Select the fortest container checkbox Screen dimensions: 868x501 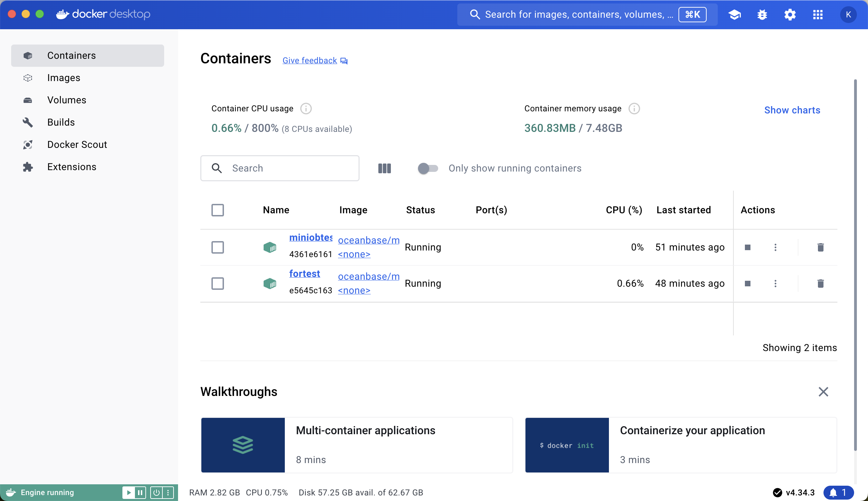click(218, 284)
